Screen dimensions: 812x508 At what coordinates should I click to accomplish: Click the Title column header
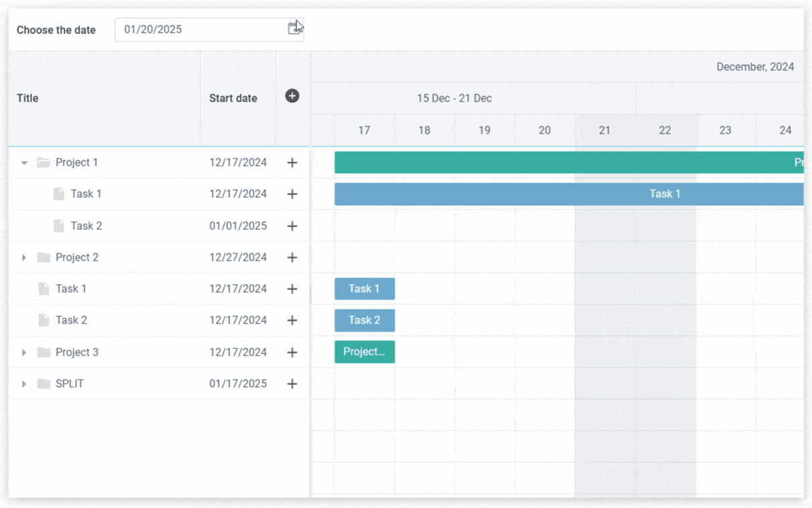pos(27,98)
